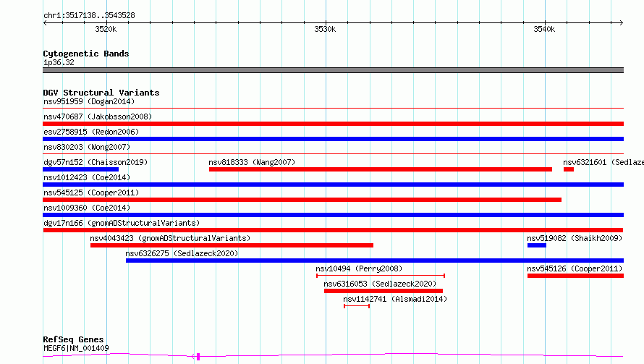Click the nsv10494 (Perry2008) variant span
The width and height of the screenshot is (644, 364).
click(x=381, y=276)
